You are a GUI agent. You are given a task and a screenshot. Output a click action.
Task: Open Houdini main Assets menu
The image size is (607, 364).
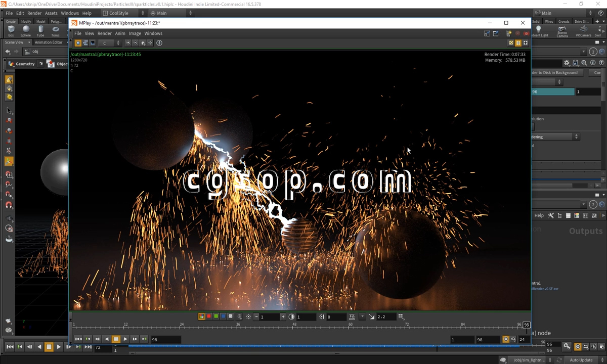click(51, 13)
